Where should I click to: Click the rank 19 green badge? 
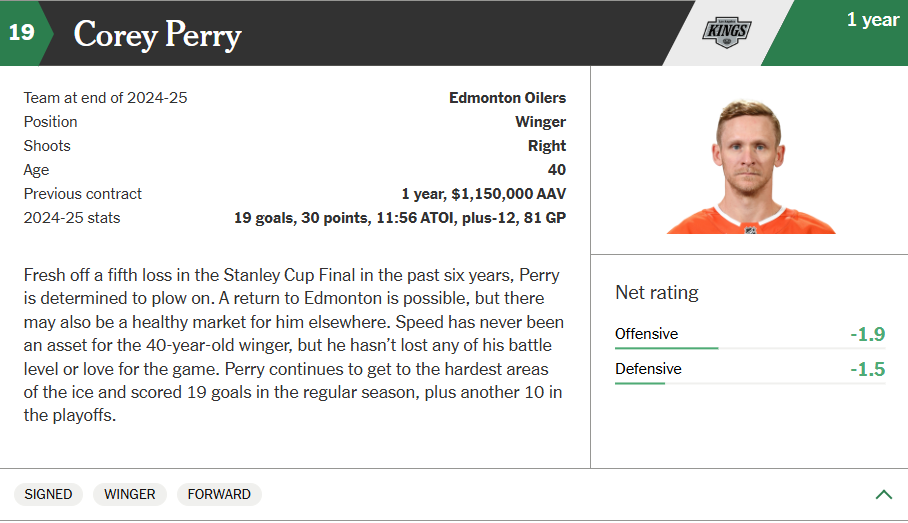tap(23, 32)
